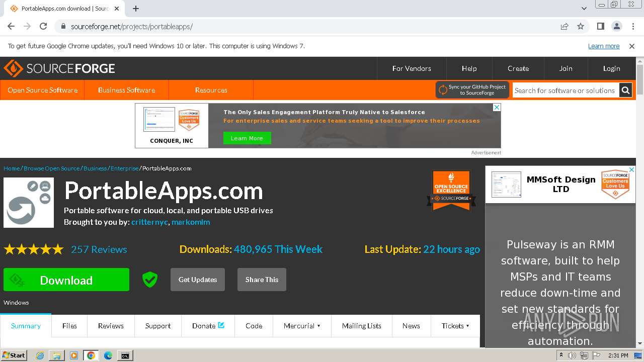Open the critternyc author link
The height and width of the screenshot is (362, 644).
(x=149, y=222)
